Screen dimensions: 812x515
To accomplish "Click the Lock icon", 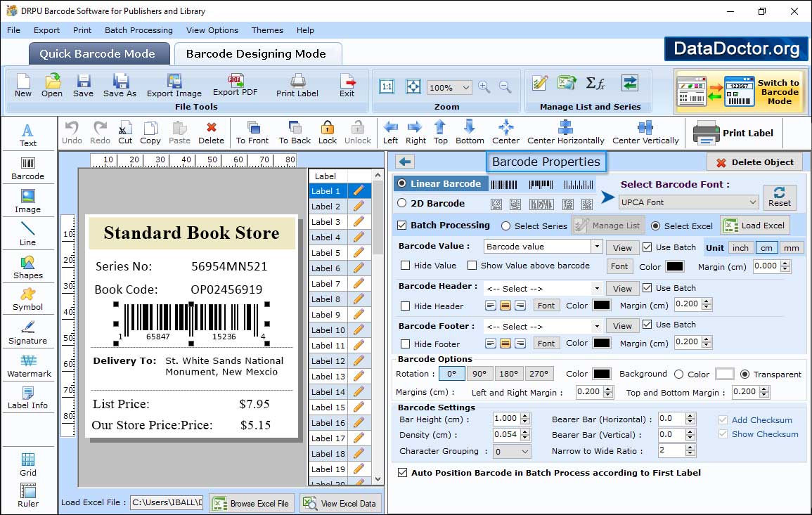I will pyautogui.click(x=328, y=133).
